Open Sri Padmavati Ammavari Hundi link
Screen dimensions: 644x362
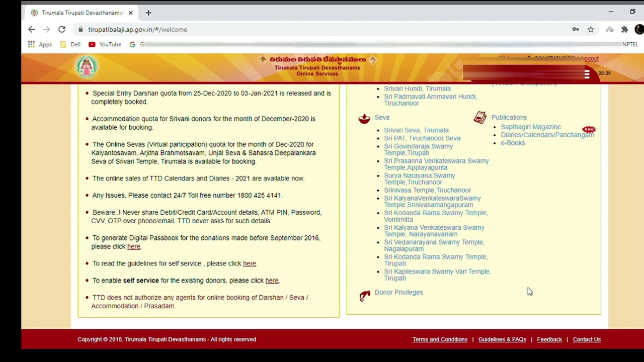click(430, 100)
